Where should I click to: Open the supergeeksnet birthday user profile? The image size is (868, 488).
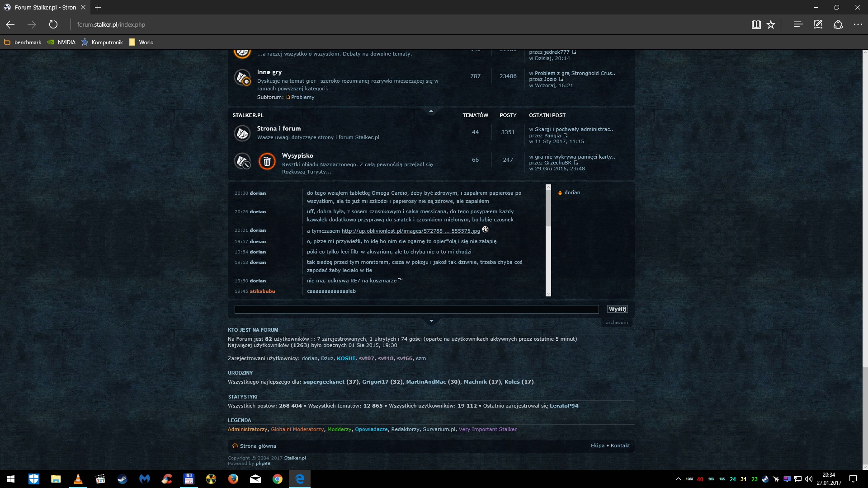tap(324, 382)
